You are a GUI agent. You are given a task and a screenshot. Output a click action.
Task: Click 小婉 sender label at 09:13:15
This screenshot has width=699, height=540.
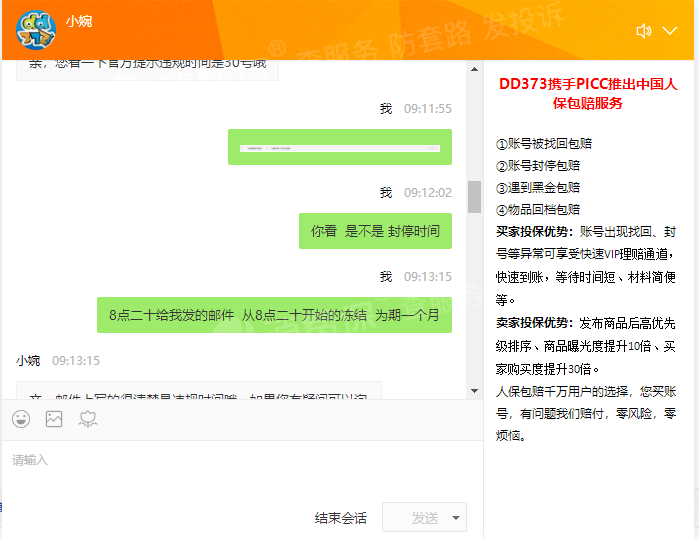[x=28, y=360]
